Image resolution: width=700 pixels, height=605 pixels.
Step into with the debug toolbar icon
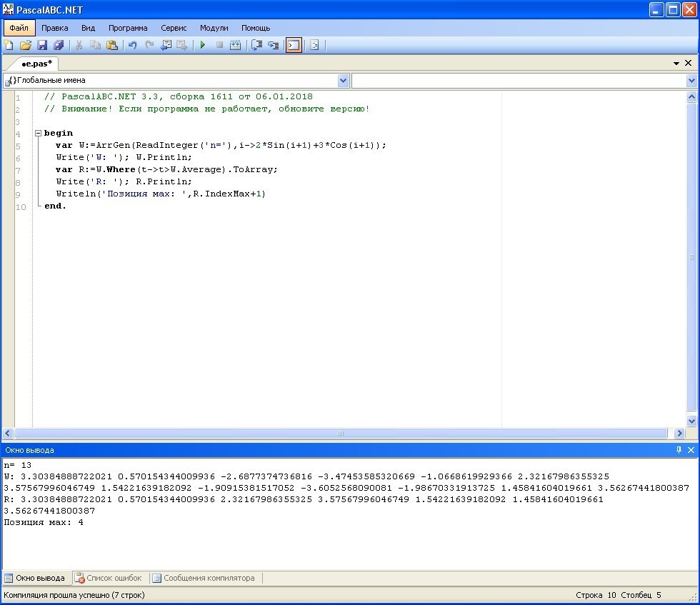[x=273, y=45]
